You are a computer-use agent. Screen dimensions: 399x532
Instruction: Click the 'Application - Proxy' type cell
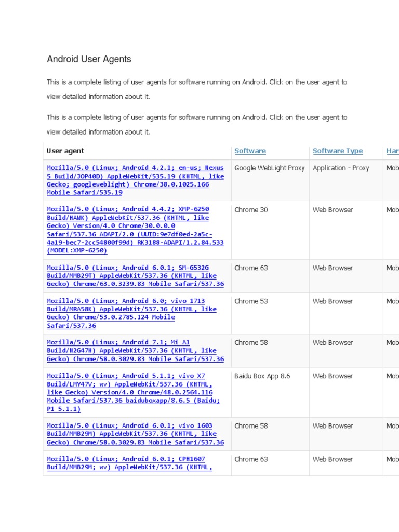click(x=341, y=168)
